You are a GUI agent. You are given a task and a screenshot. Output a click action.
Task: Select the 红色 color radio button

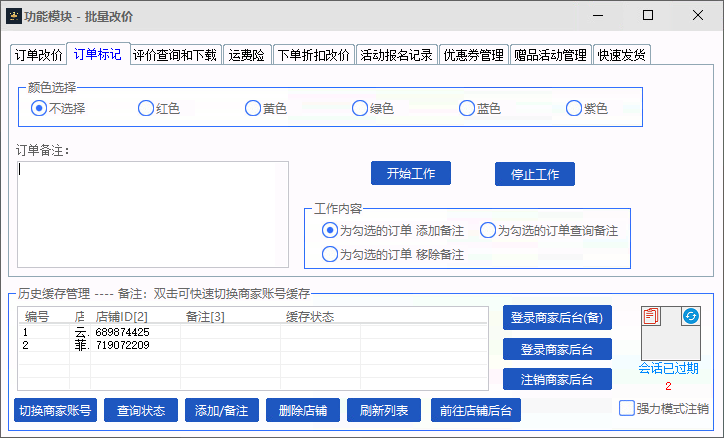[146, 108]
